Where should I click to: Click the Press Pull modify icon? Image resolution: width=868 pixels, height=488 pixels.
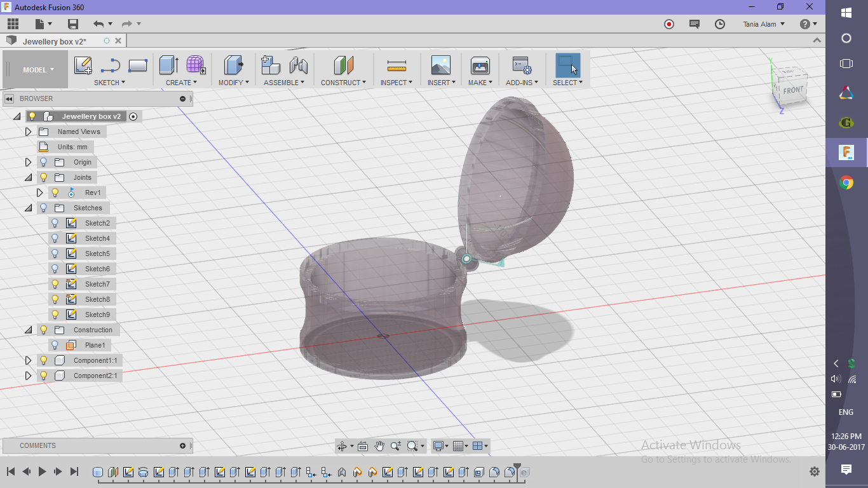(233, 65)
